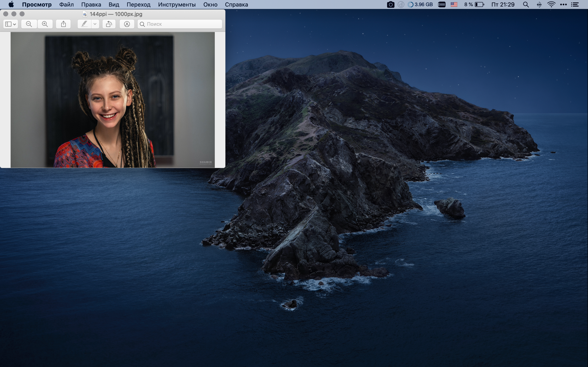Open the Apple menu
This screenshot has width=588, height=367.
click(11, 5)
